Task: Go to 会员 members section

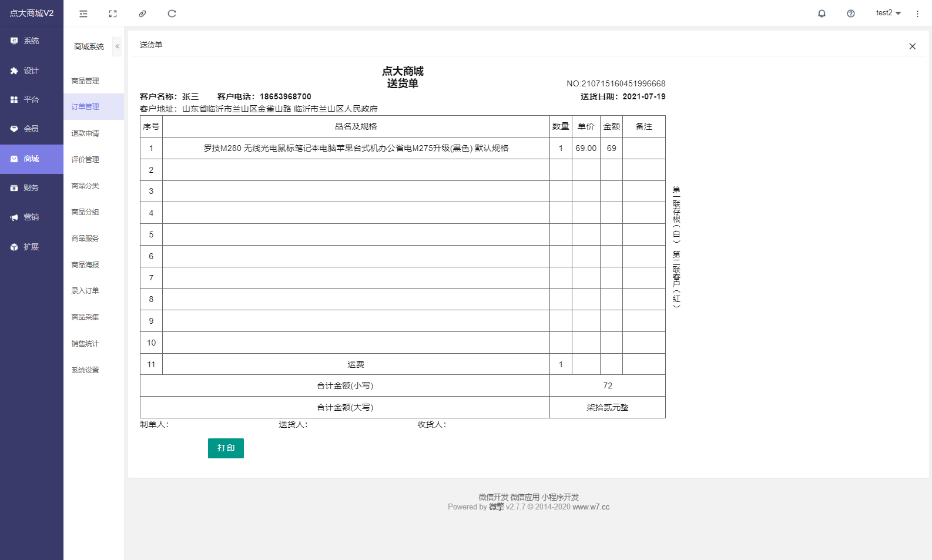Action: 31,129
